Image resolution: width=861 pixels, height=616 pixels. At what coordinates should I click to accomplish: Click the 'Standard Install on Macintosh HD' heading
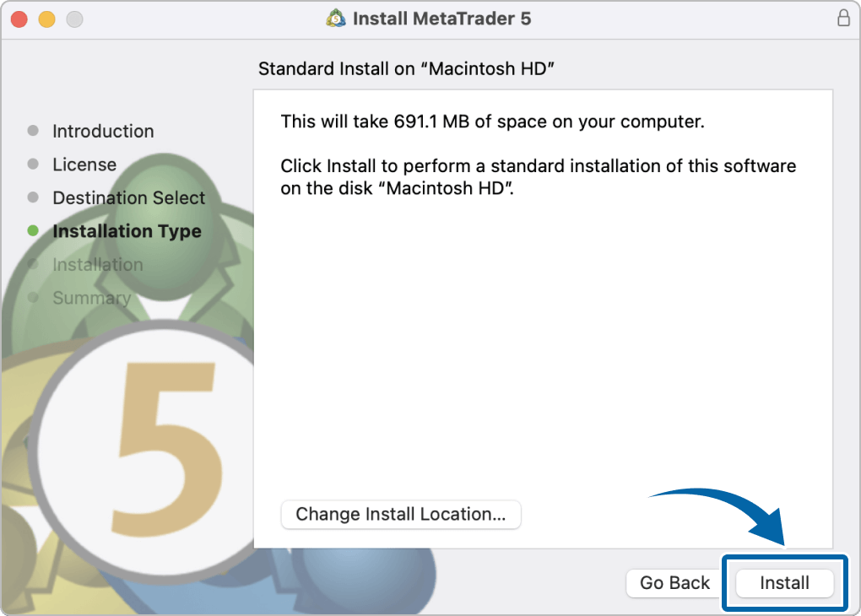point(406,68)
